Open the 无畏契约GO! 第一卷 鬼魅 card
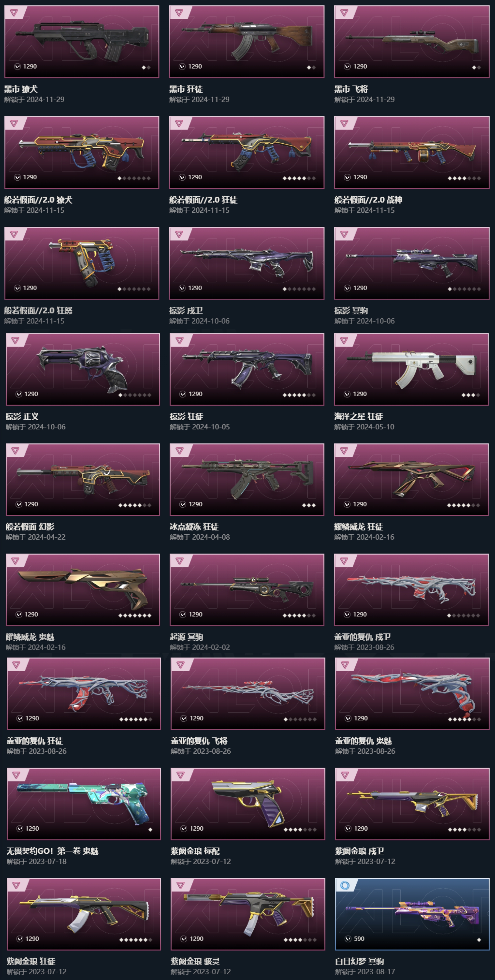The width and height of the screenshot is (495, 980). [x=84, y=804]
